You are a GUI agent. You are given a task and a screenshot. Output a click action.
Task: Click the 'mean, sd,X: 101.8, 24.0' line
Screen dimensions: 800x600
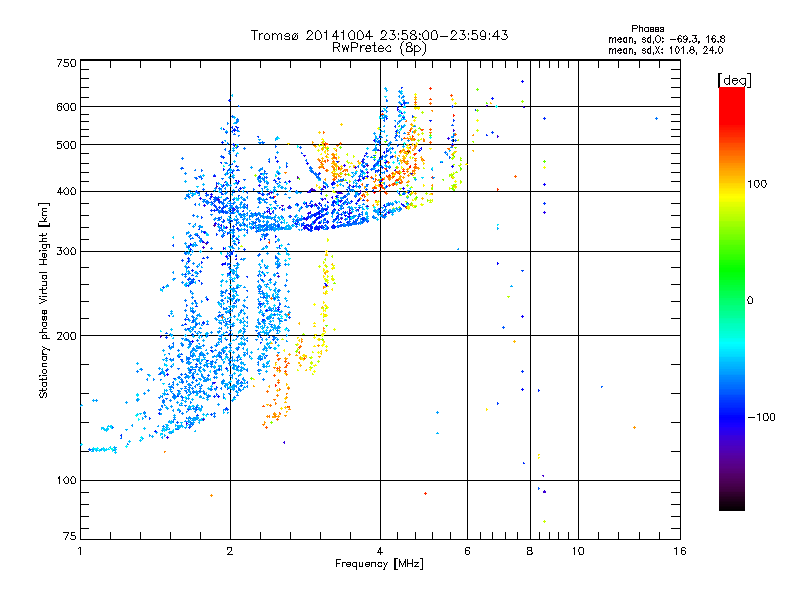pyautogui.click(x=665, y=50)
